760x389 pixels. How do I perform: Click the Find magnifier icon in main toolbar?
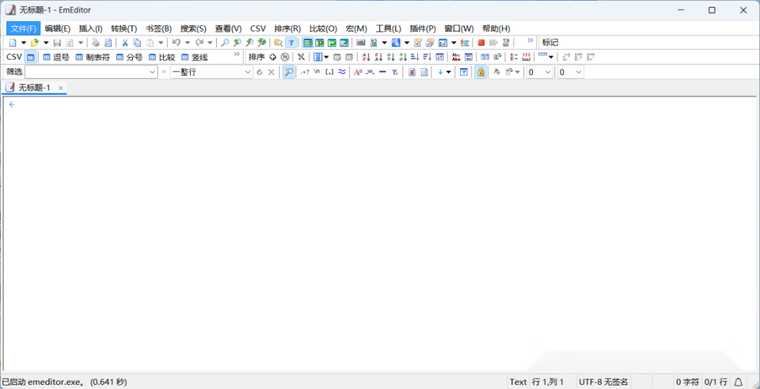coord(225,43)
